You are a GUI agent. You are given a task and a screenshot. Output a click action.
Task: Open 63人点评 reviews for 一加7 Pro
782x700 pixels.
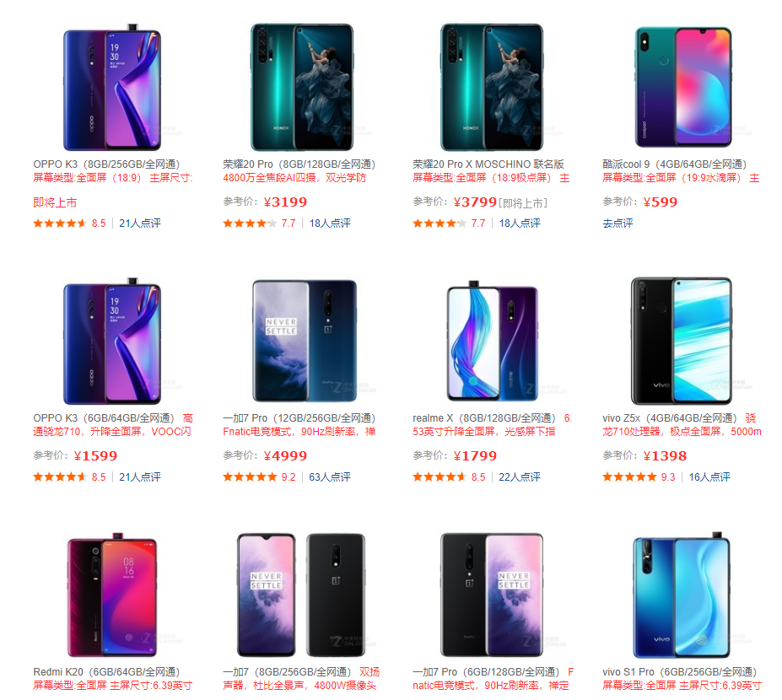click(x=330, y=477)
